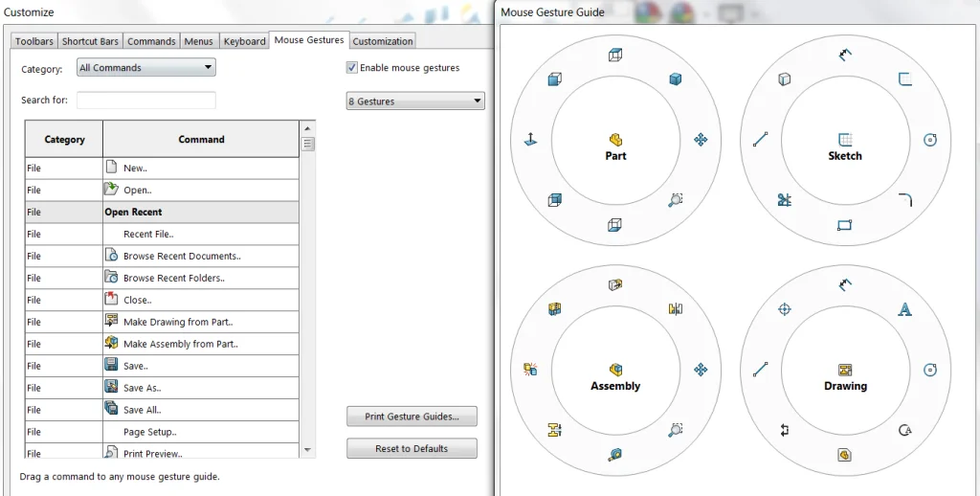The width and height of the screenshot is (980, 496).
Task: Open the Category All Commands dropdown
Action: [x=146, y=68]
